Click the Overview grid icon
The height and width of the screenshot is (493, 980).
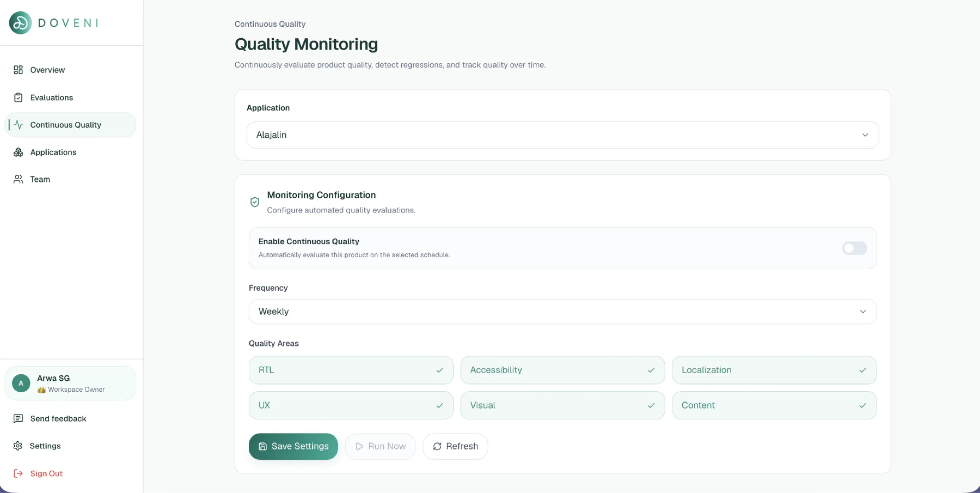pos(18,70)
